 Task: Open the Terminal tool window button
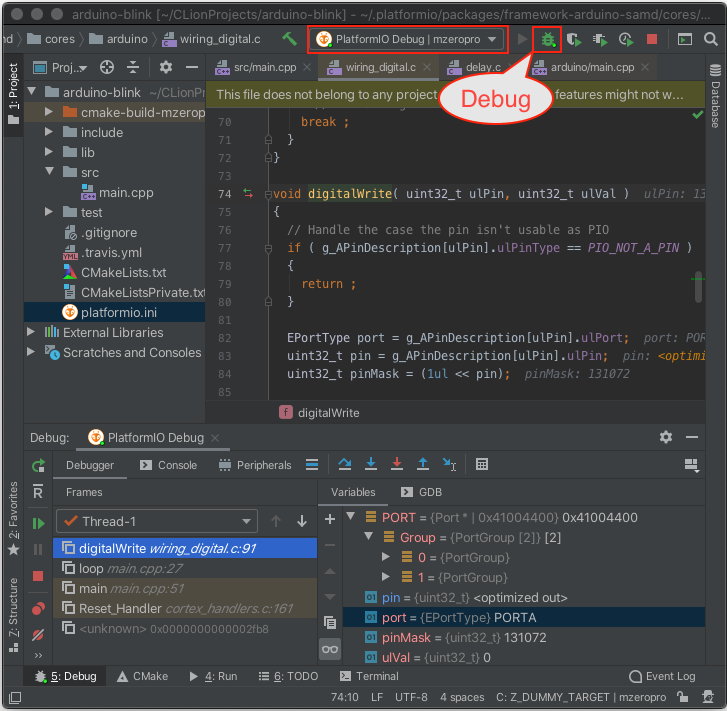[369, 677]
